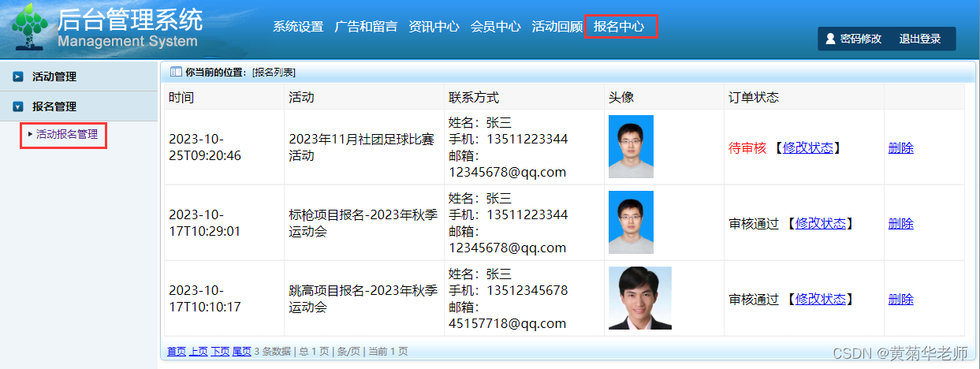This screenshot has width=980, height=369.
Task: Click the 联系方式 column header
Action: point(474,97)
